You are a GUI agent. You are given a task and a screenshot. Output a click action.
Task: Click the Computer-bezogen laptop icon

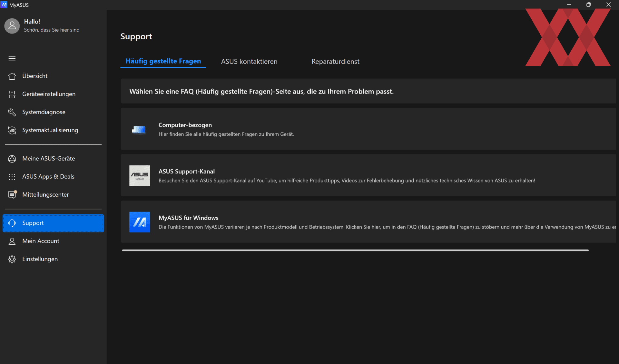click(139, 130)
